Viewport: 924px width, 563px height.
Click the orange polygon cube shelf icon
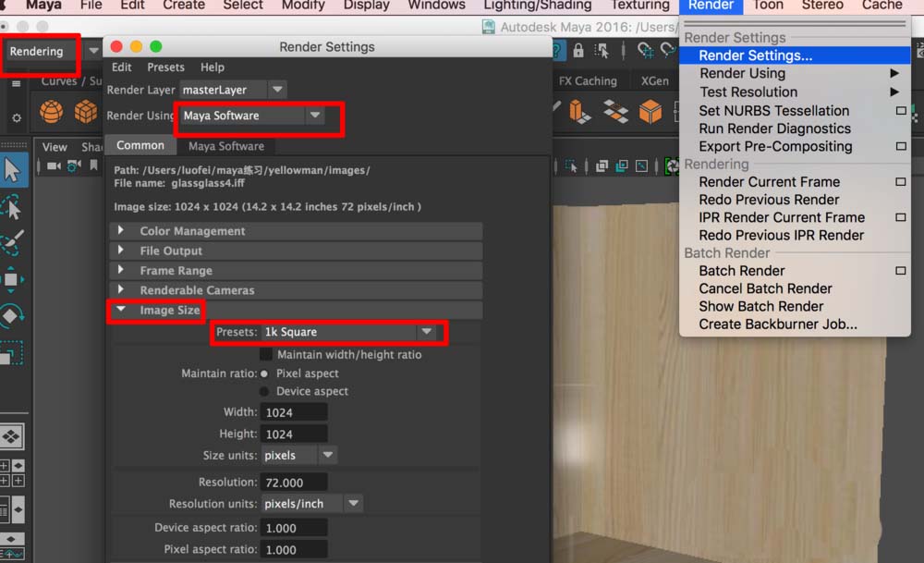tap(650, 112)
